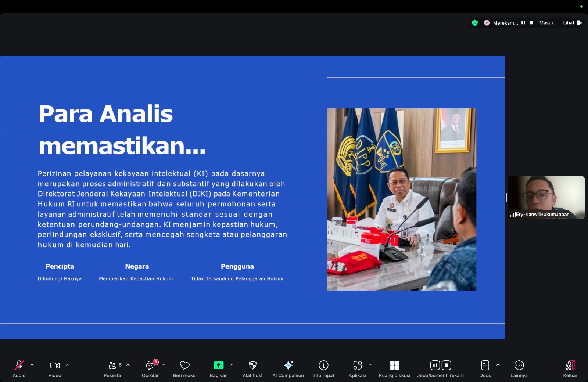Click the Beri reaksi reactions icon
Viewport: 588px width, 382px height.
pos(184,365)
